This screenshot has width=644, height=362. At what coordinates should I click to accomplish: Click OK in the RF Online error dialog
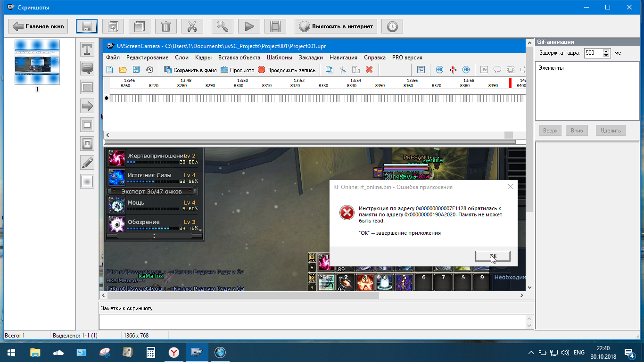[493, 256]
